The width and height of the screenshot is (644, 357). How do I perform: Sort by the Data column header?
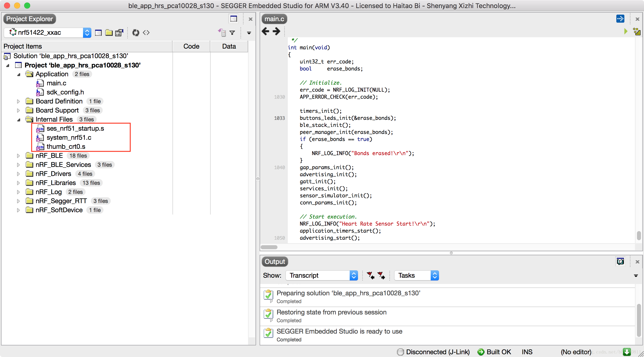[229, 46]
